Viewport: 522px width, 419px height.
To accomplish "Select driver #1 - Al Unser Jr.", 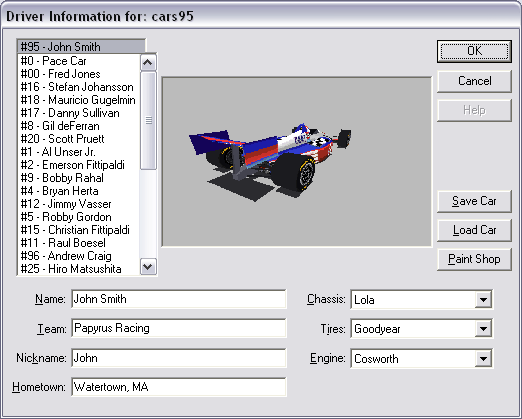I will point(79,152).
